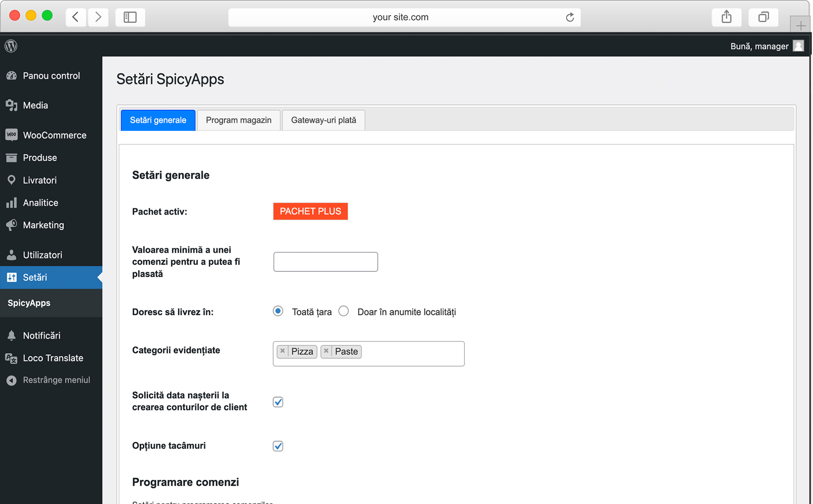Go back with browser back arrow
This screenshot has width=813, height=504.
click(x=76, y=17)
